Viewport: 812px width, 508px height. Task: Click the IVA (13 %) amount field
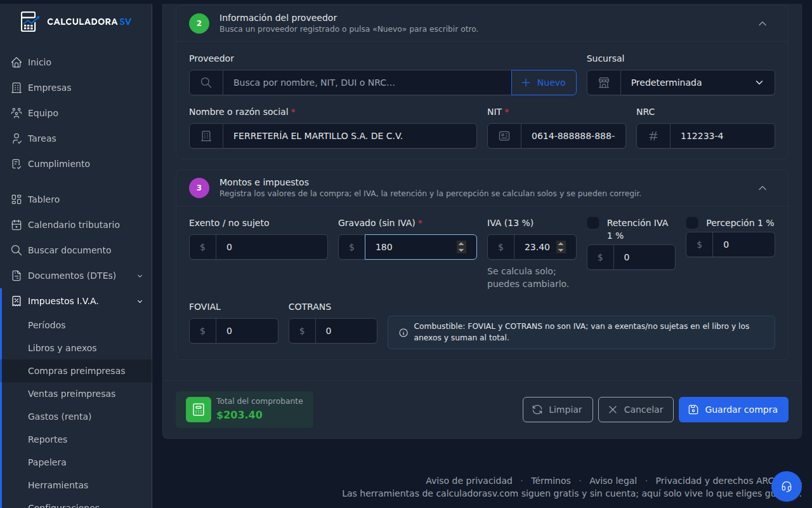coord(545,247)
